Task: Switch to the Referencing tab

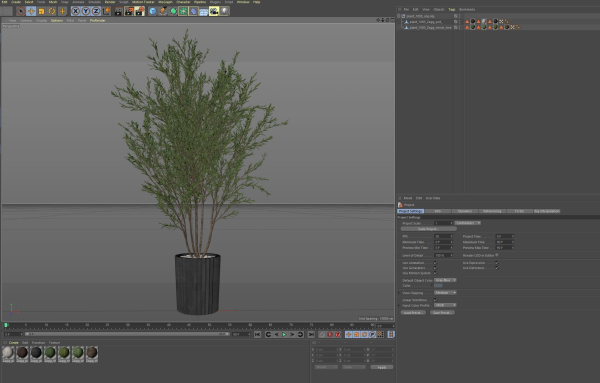Action: 492,211
